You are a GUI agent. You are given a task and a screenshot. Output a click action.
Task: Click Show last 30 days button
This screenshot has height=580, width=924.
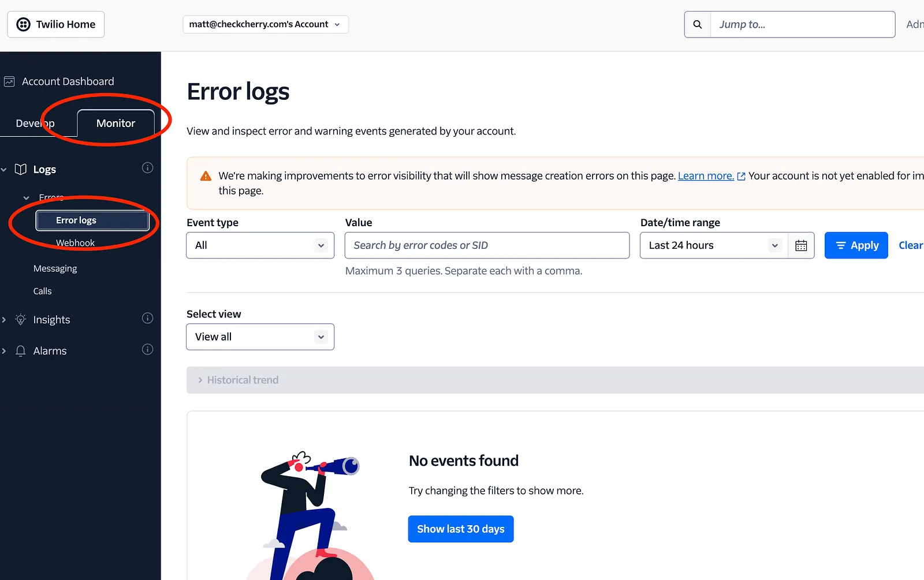click(461, 529)
